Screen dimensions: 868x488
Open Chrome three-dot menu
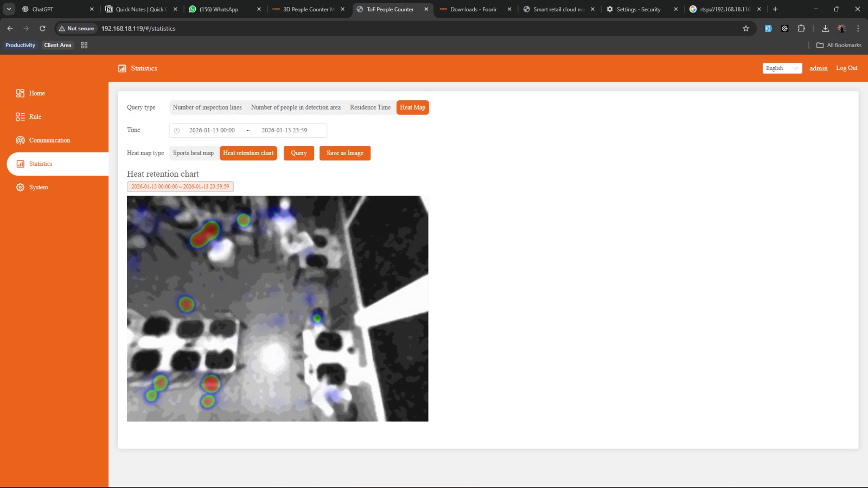pos(858,28)
